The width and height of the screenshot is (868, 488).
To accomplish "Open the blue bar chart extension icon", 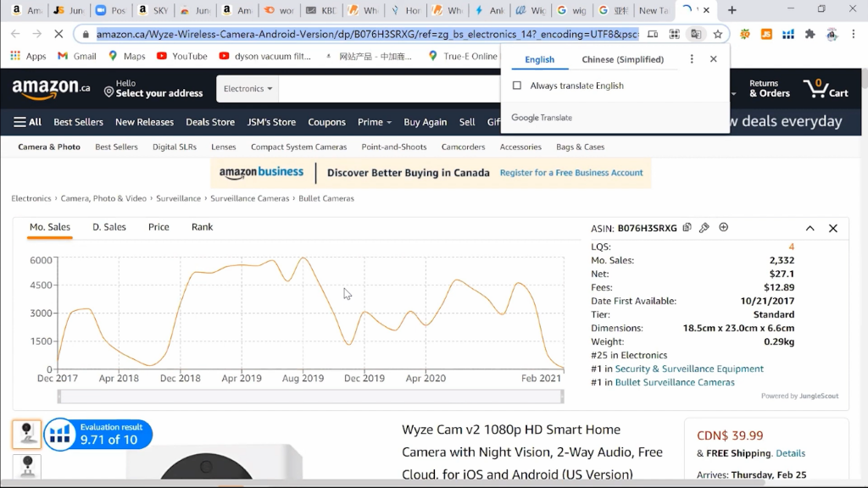I will pyautogui.click(x=788, y=34).
